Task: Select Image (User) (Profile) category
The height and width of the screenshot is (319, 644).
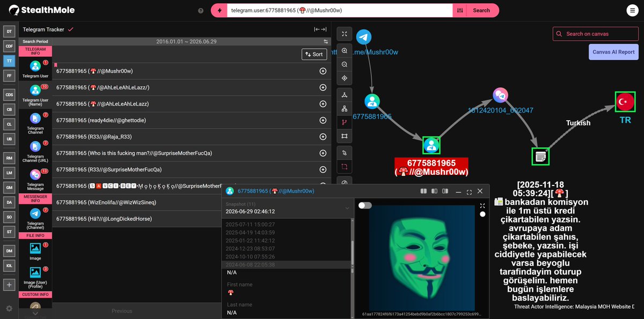Action: pos(35,276)
